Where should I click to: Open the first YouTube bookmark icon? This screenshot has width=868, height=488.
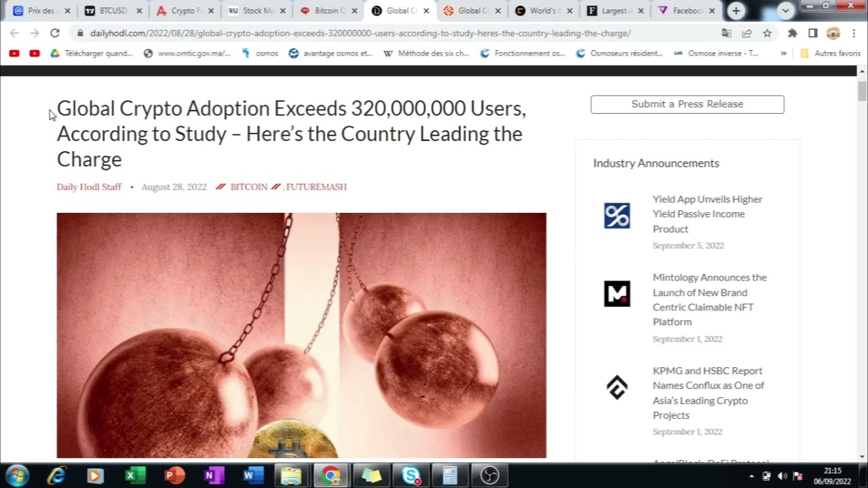(x=14, y=54)
